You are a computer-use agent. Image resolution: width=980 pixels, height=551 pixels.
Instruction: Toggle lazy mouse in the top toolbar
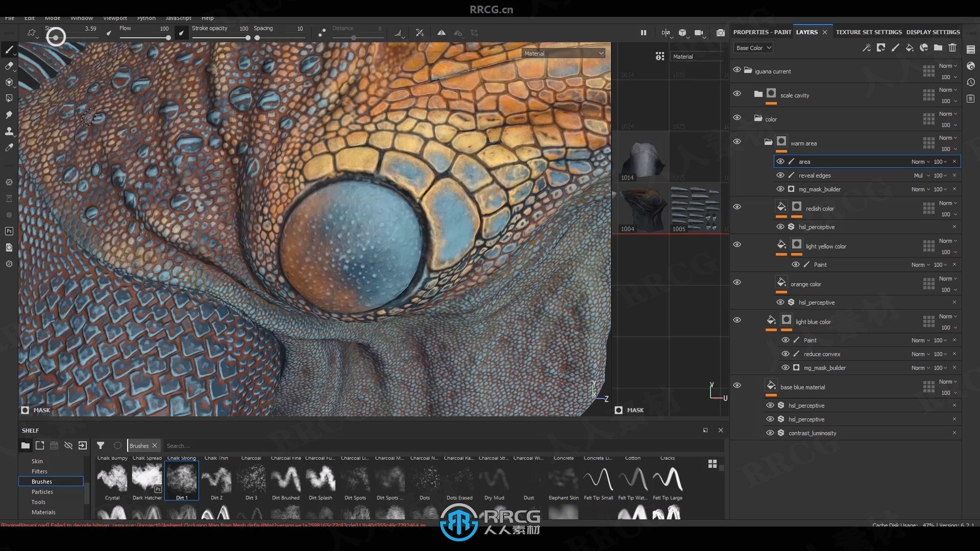click(x=322, y=33)
